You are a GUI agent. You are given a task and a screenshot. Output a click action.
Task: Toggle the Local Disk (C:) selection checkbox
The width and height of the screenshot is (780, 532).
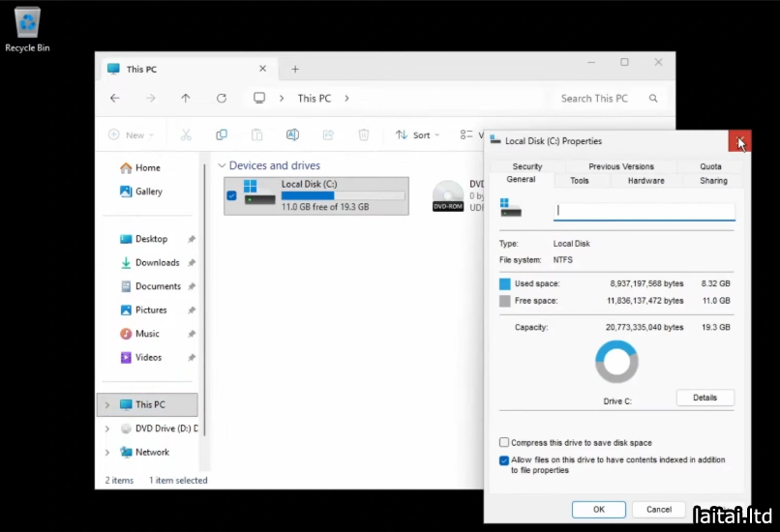pyautogui.click(x=231, y=195)
